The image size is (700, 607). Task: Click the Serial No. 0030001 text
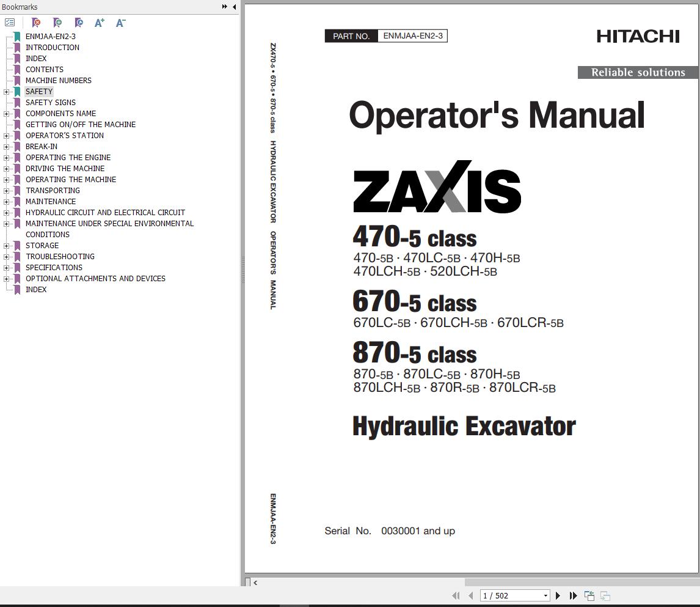click(x=389, y=531)
